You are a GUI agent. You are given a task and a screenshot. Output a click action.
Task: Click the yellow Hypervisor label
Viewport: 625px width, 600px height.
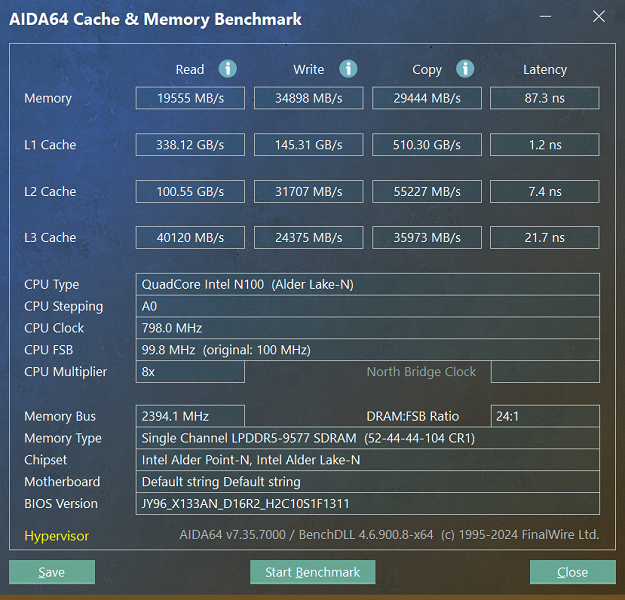tap(57, 536)
